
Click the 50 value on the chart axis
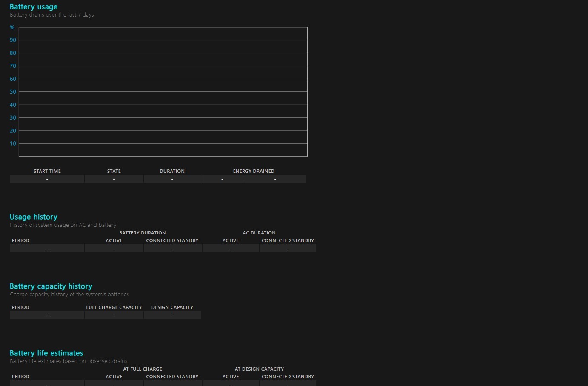click(13, 92)
